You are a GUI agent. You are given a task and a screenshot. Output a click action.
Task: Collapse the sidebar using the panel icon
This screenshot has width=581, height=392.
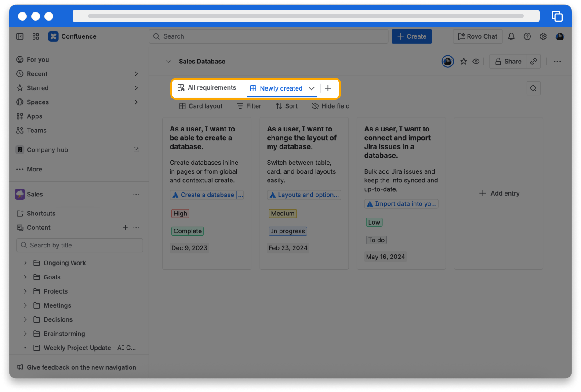[20, 36]
